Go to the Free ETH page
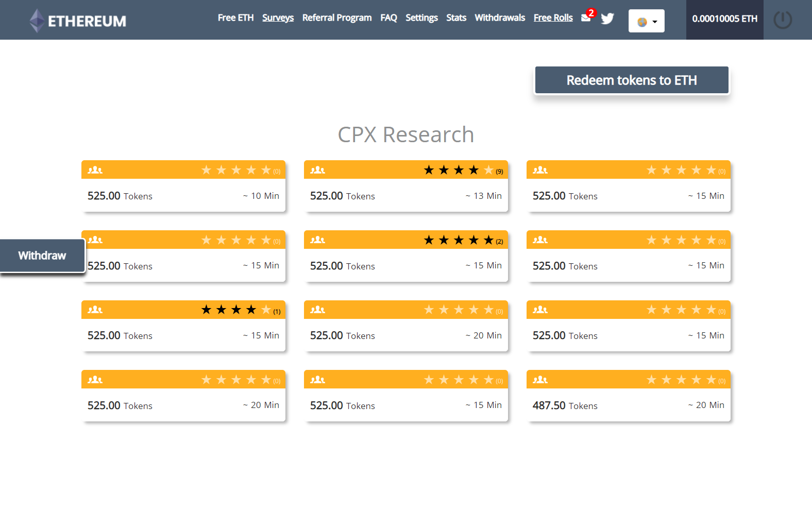The height and width of the screenshot is (509, 812). pyautogui.click(x=235, y=18)
